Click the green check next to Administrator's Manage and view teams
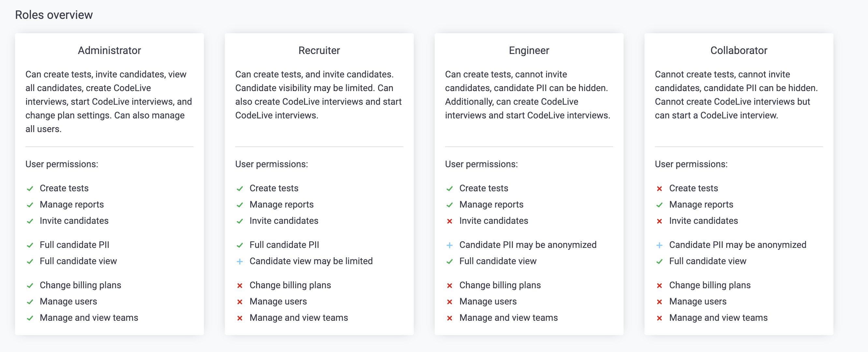The image size is (868, 352). pyautogui.click(x=30, y=318)
